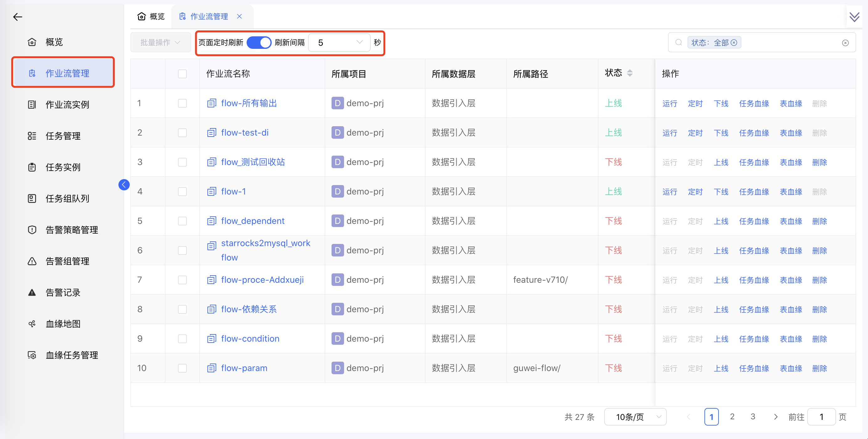Screen dimensions: 868x439
Task: Click the document icon next to flow-1
Action: point(212,191)
